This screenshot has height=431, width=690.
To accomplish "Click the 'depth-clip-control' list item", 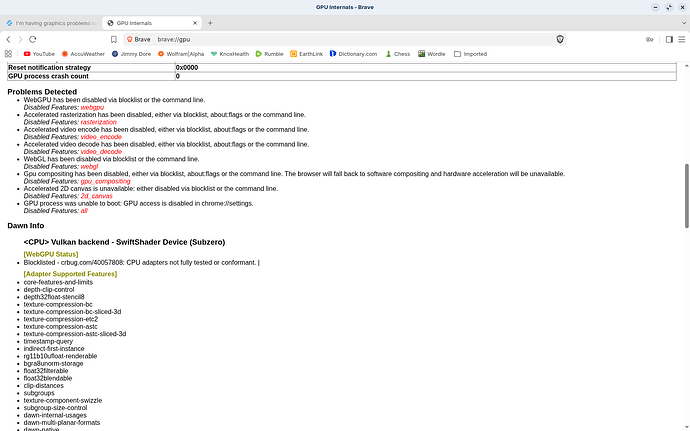I will (49, 290).
